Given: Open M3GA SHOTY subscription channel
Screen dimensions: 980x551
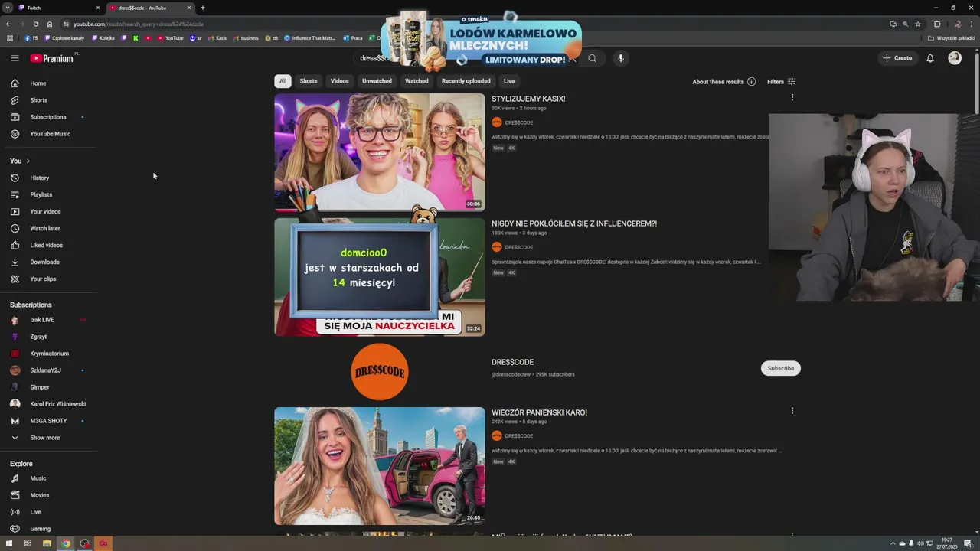Looking at the screenshot, I should pos(49,421).
